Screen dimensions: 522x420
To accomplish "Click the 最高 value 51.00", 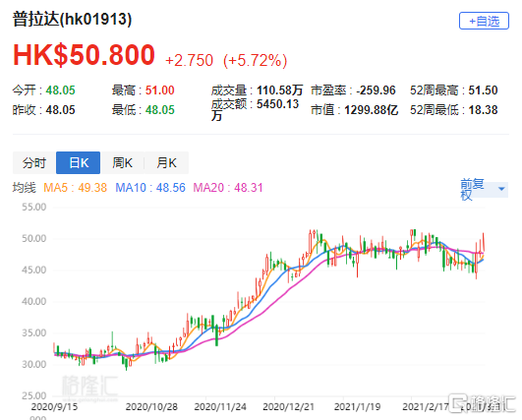I will coord(160,90).
